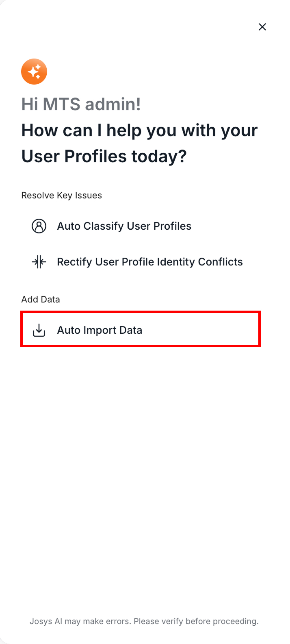The height and width of the screenshot is (644, 290).
Task: Click the person icon beside Auto Classify
Action: pos(39,226)
